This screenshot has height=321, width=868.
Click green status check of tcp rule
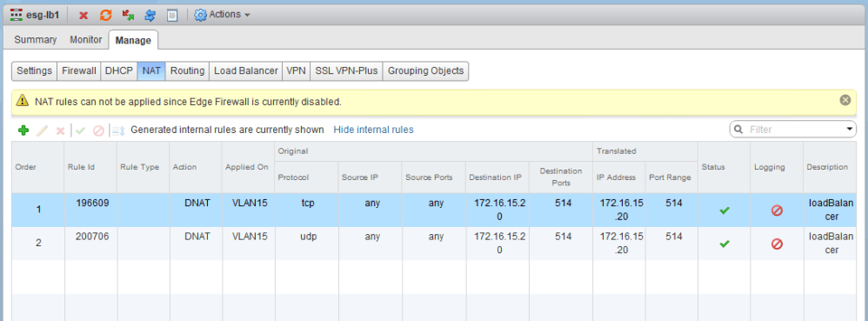coord(724,211)
